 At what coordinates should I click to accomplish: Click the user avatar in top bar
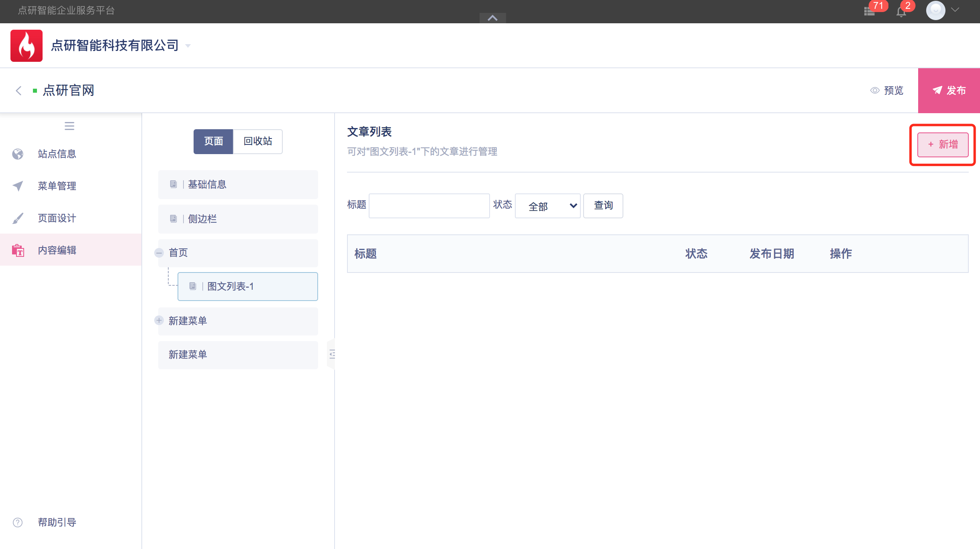[935, 11]
